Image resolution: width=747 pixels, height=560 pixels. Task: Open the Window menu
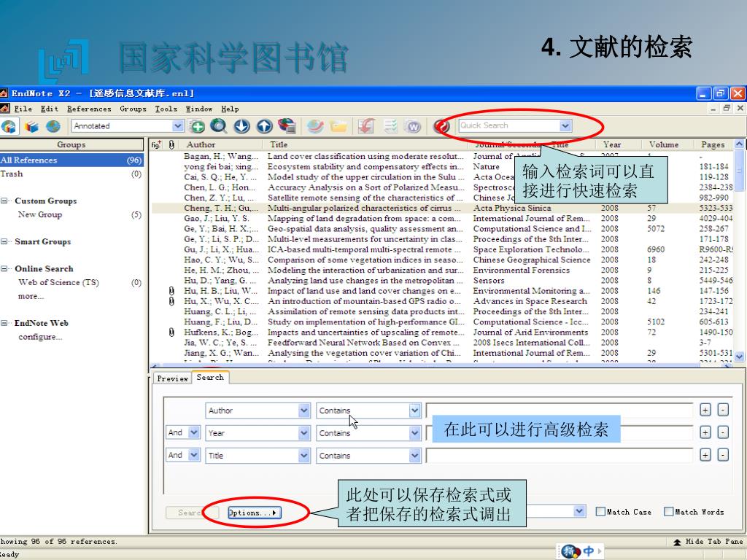pos(198,109)
